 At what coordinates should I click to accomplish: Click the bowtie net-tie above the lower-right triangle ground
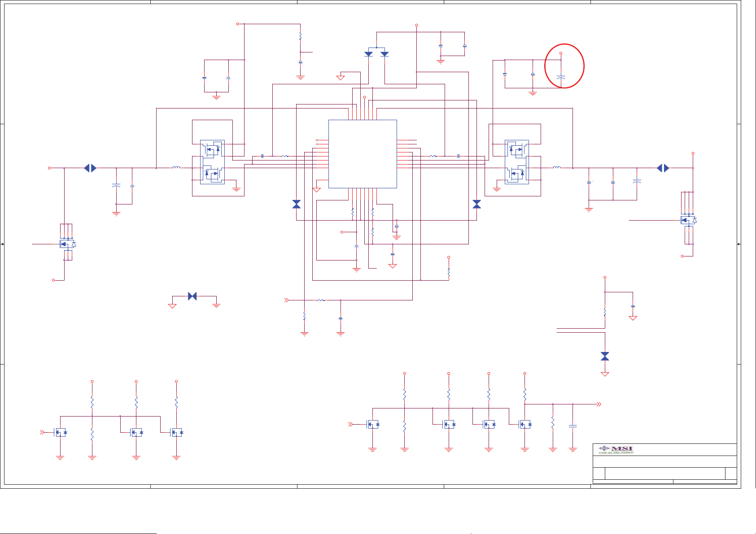[x=605, y=356]
